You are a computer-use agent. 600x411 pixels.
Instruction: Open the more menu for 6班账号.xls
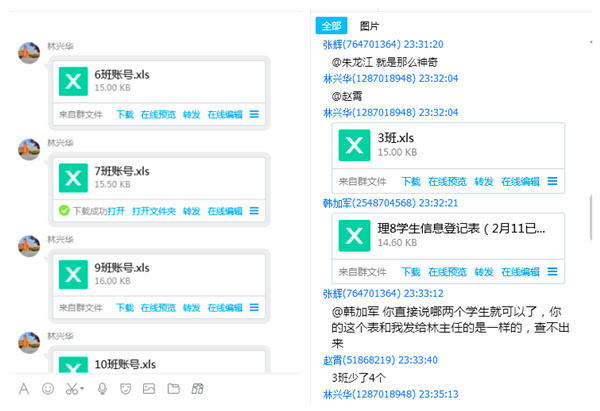coord(254,114)
